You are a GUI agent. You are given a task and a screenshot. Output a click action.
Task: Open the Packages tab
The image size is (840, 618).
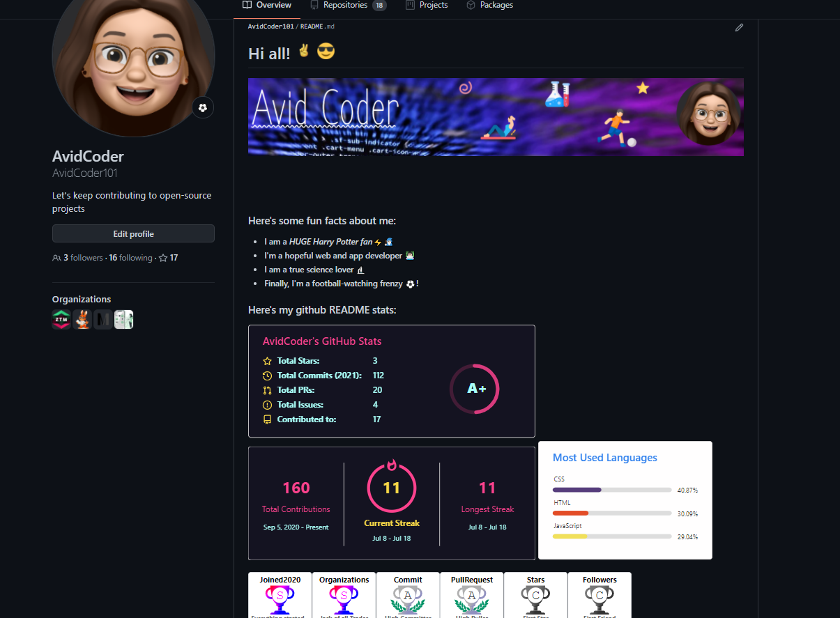tap(489, 5)
